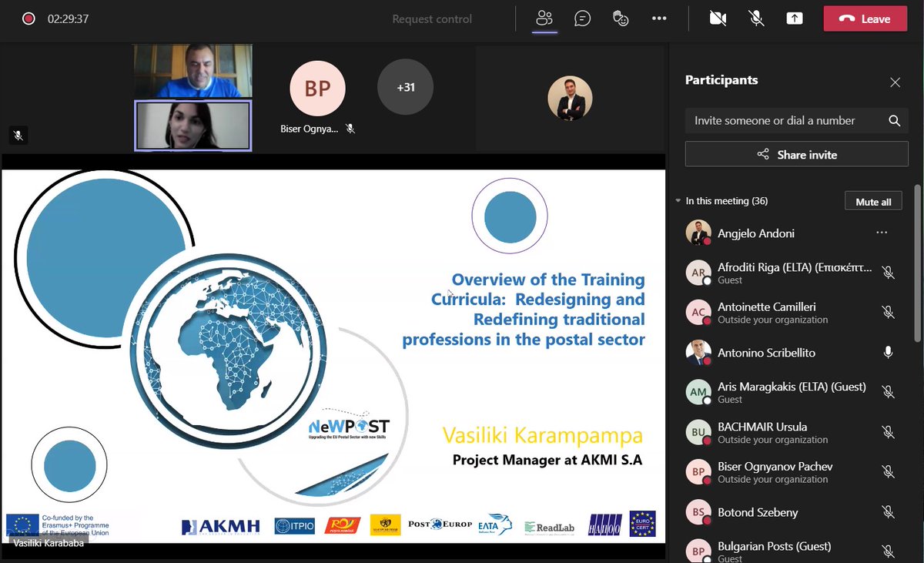924x563 pixels.
Task: Click Antoinette Camilleri's muted microphone icon
Action: (x=888, y=312)
